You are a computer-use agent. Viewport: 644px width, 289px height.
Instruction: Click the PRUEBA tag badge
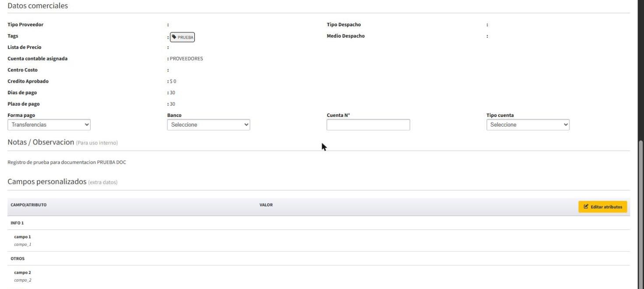[182, 37]
